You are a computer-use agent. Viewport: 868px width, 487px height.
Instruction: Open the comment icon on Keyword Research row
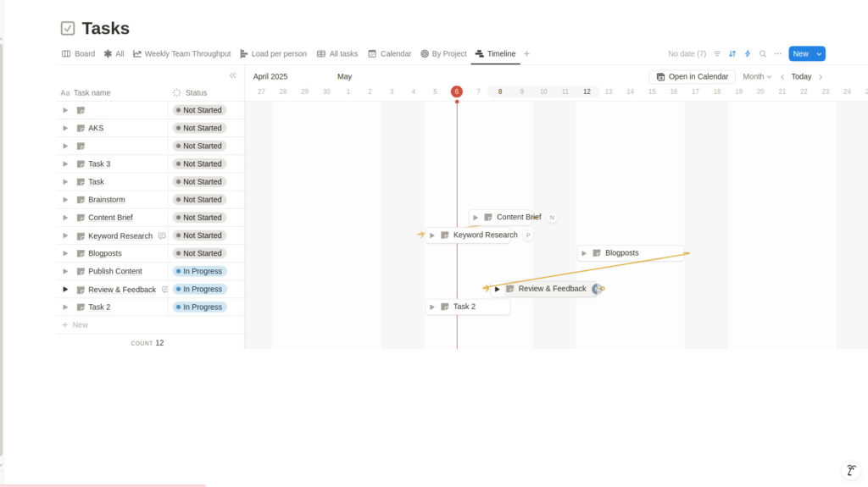[162, 235]
